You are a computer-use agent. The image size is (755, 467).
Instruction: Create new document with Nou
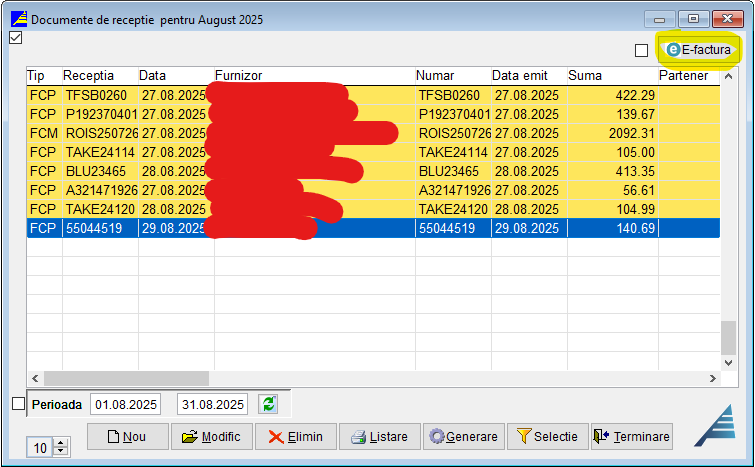coord(127,437)
